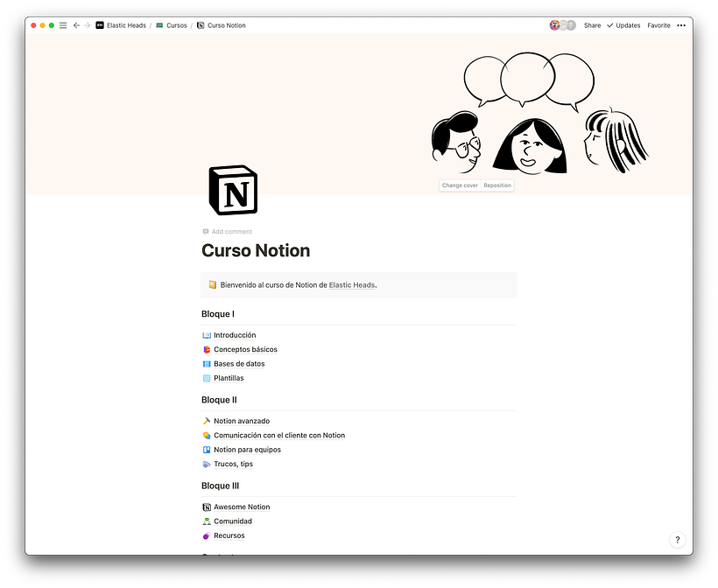Click the Conceptos básicos page icon
718x588 pixels.
click(207, 350)
